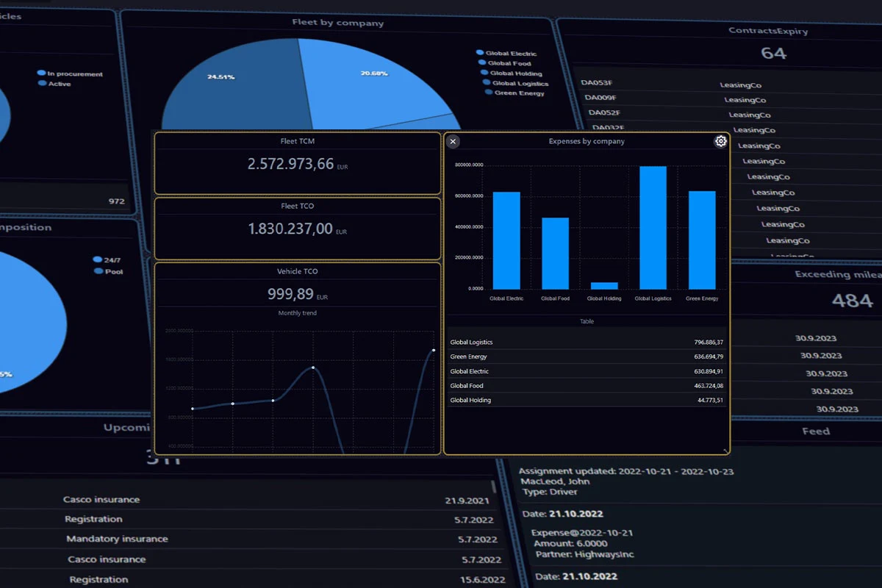The image size is (882, 588).
Task: Select the Global Electric table row
Action: click(x=587, y=371)
